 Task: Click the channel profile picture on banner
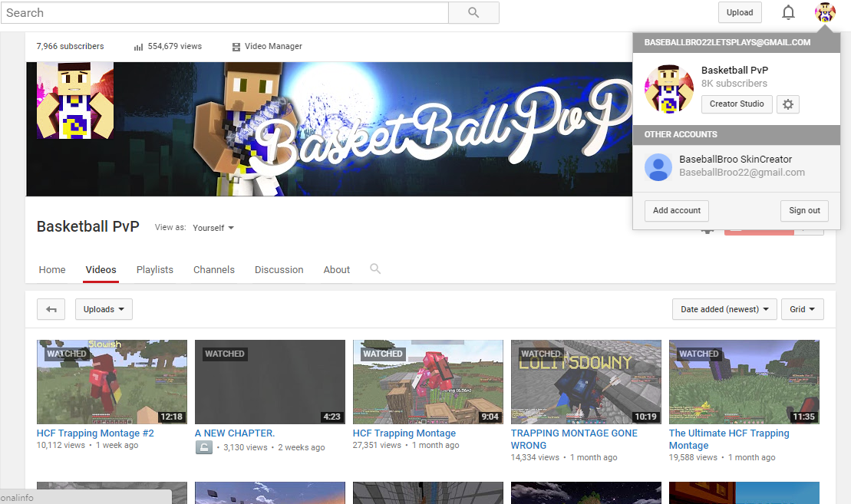coord(75,100)
